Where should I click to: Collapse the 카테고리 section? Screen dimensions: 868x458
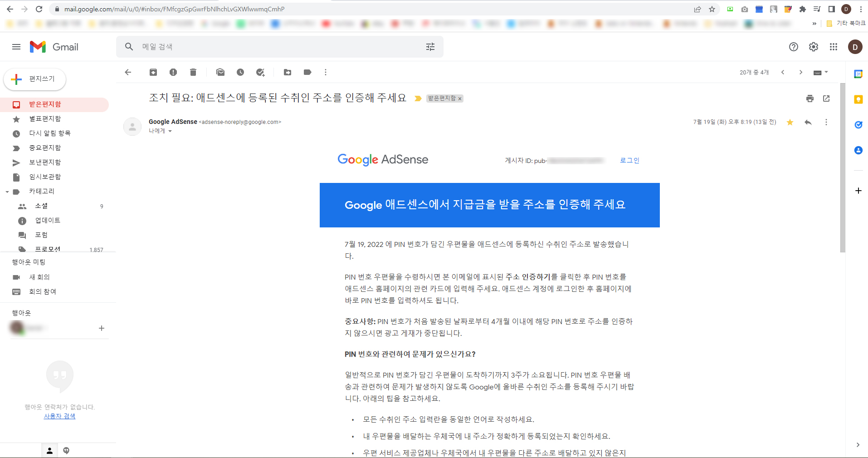tap(7, 192)
